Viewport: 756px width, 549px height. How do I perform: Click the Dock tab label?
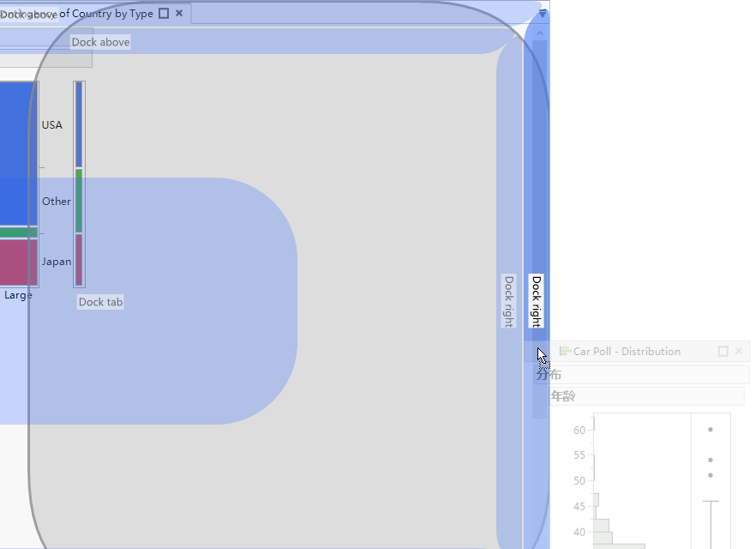[101, 302]
